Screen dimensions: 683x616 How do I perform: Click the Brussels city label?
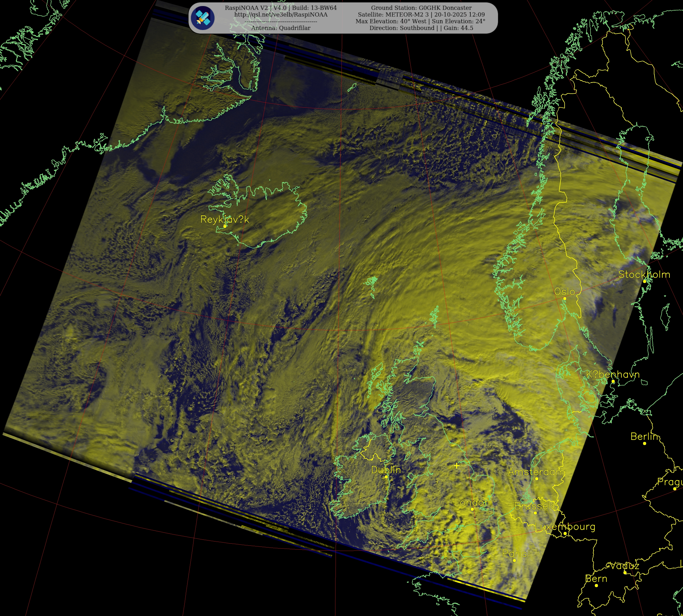[x=535, y=506]
